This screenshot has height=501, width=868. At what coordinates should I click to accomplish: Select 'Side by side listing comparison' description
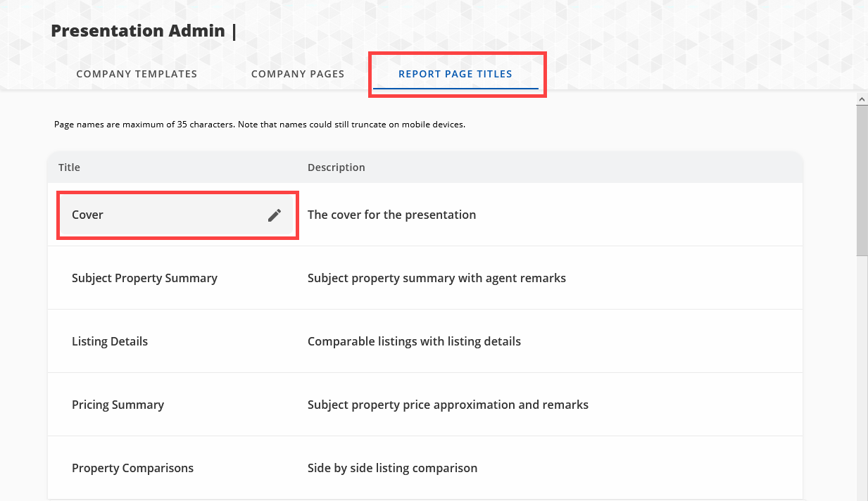pyautogui.click(x=392, y=468)
